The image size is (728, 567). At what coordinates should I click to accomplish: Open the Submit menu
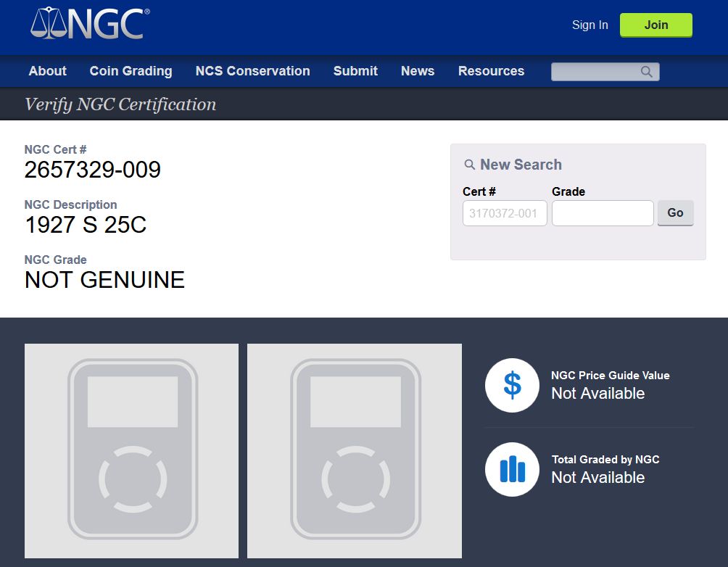[x=355, y=71]
